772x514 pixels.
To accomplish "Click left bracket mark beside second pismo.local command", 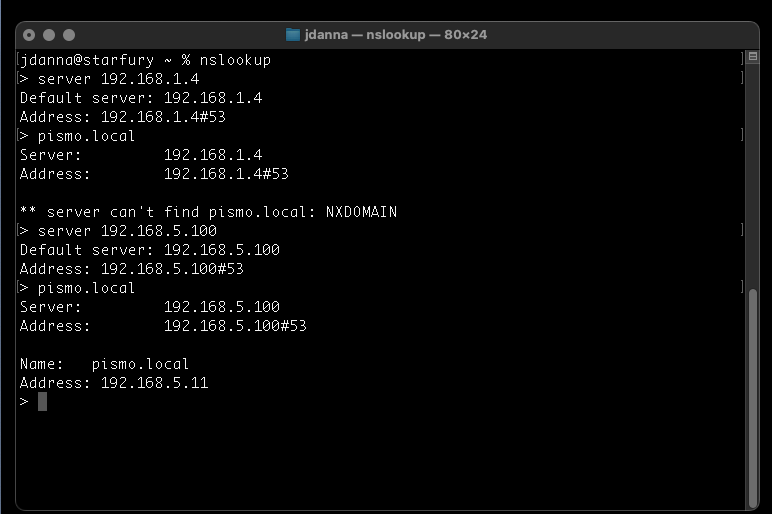I will (19, 288).
